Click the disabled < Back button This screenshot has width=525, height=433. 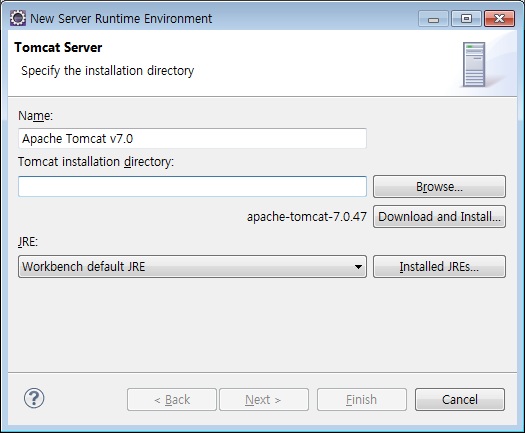point(172,400)
